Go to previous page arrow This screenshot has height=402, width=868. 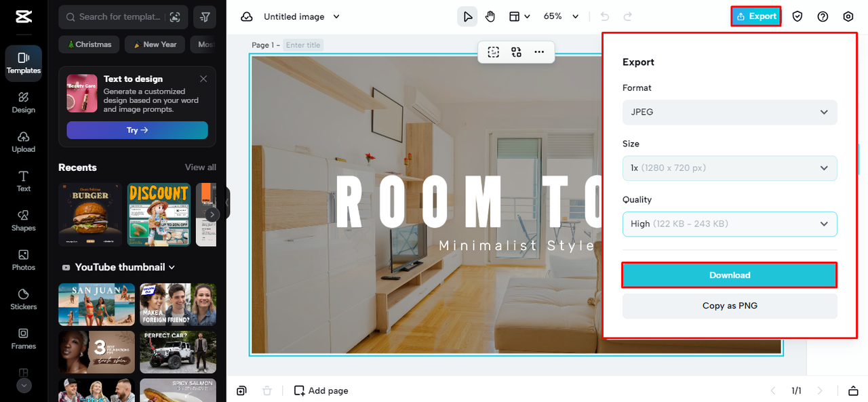tap(772, 390)
